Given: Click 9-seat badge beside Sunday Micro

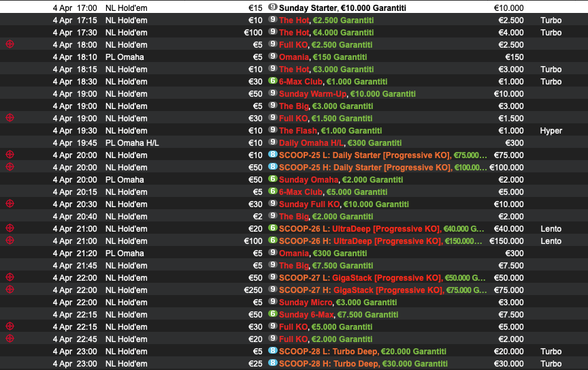Looking at the screenshot, I should 273,302.
